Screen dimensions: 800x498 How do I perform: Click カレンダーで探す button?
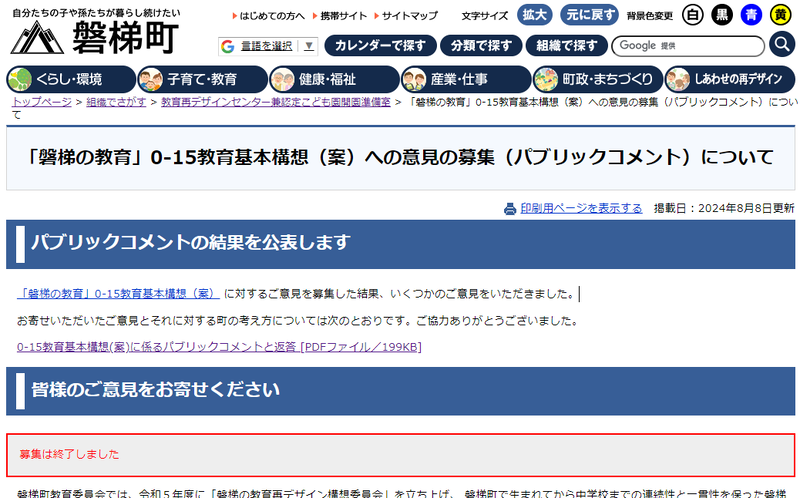click(381, 45)
